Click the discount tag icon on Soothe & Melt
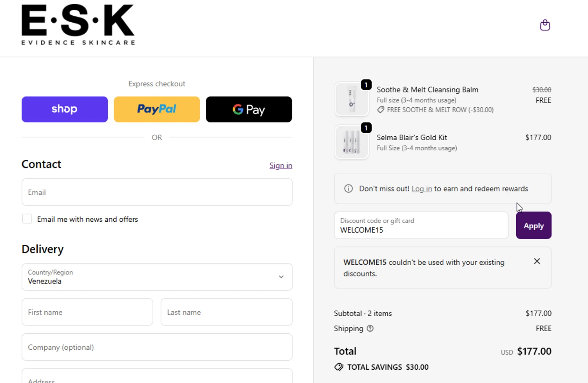Viewport: 588px width, 383px height. point(381,110)
